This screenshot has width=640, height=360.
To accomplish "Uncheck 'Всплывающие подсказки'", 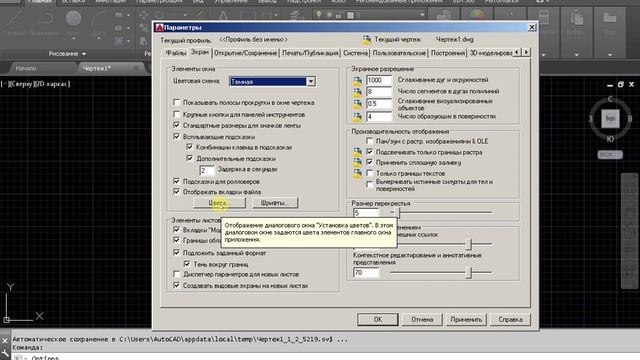I will click(x=176, y=136).
